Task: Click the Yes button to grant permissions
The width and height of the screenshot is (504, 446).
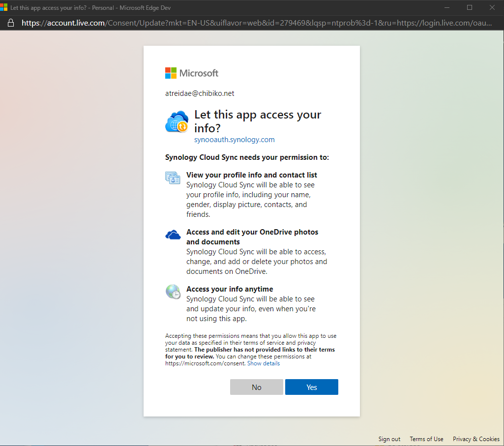Action: click(x=311, y=387)
